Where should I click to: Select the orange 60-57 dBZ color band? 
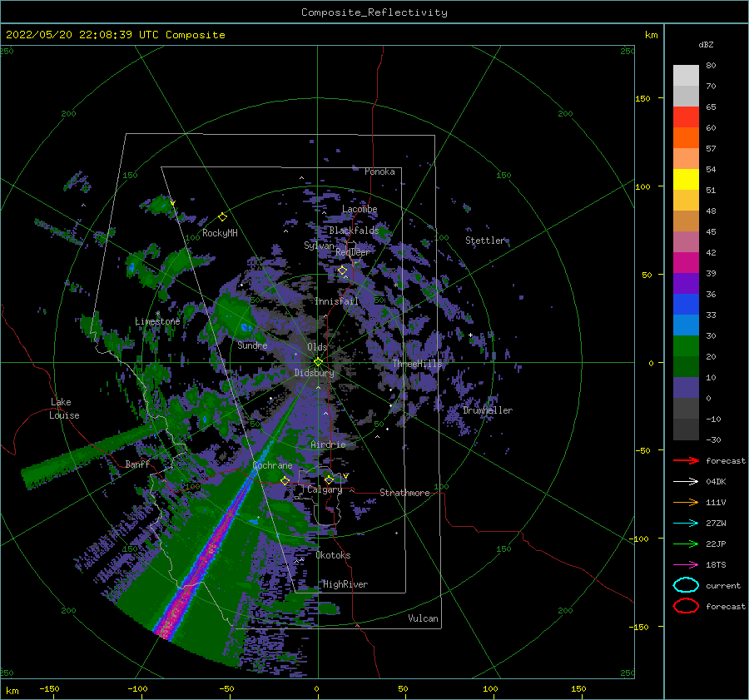(686, 138)
